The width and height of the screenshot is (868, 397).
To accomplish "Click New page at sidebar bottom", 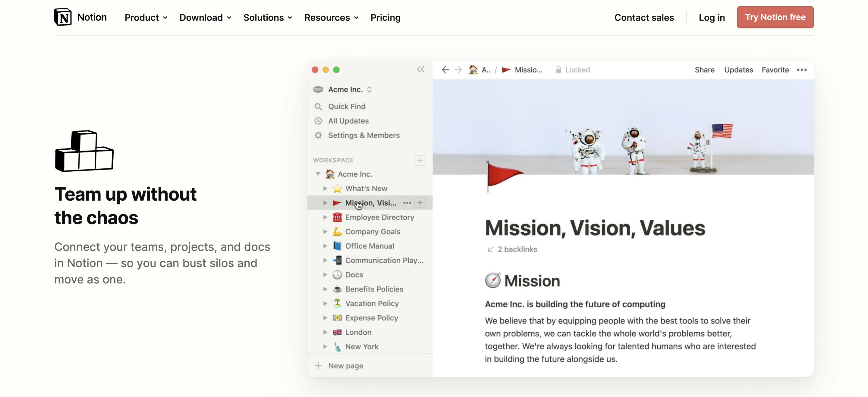I will tap(346, 366).
